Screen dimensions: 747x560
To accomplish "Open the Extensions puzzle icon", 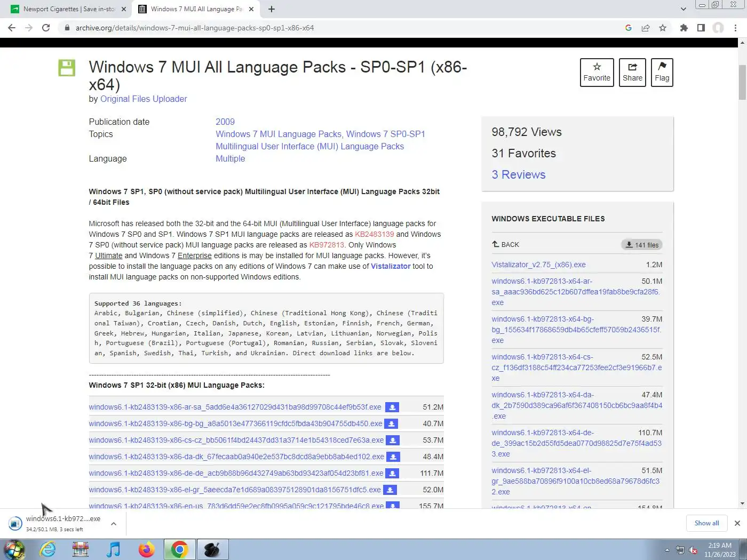I will (x=684, y=28).
